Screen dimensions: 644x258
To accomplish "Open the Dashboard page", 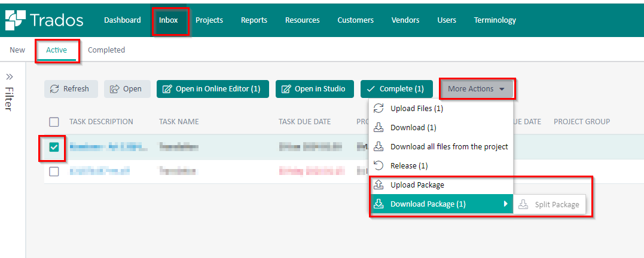I will click(123, 20).
